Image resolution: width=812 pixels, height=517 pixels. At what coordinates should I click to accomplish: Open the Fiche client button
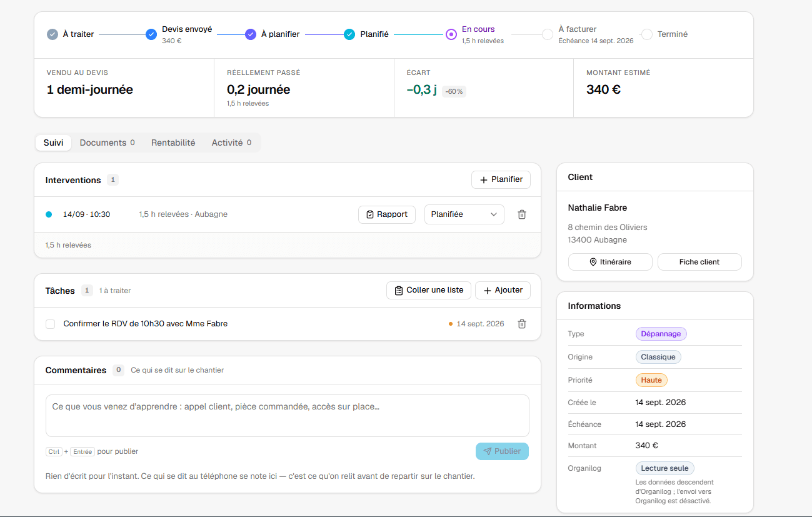click(x=699, y=262)
